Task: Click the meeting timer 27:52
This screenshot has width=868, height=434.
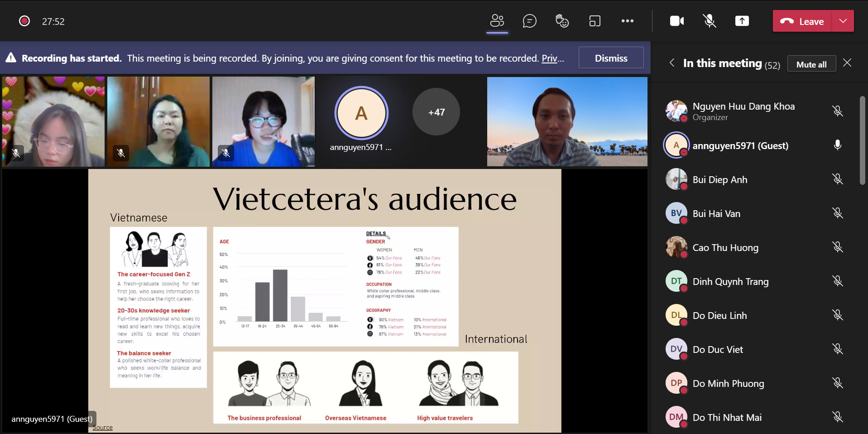Action: [53, 21]
